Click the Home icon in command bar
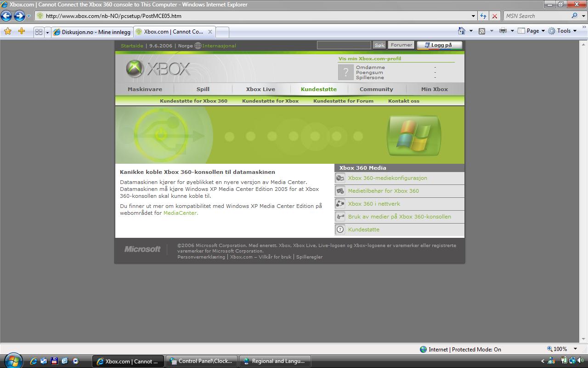Image resolution: width=588 pixels, height=368 pixels. pos(462,31)
